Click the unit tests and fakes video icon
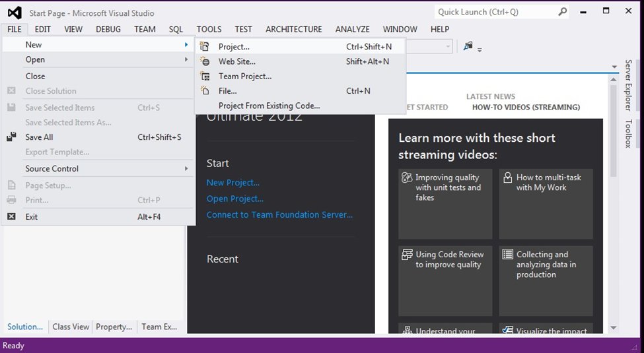 pyautogui.click(x=407, y=177)
